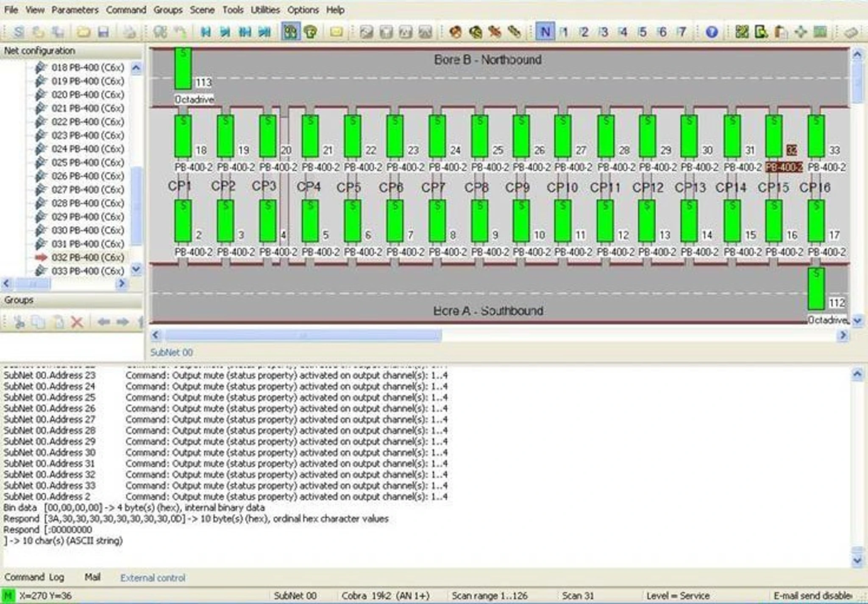Open the Scene menu
The height and width of the screenshot is (604, 868).
pyautogui.click(x=202, y=10)
